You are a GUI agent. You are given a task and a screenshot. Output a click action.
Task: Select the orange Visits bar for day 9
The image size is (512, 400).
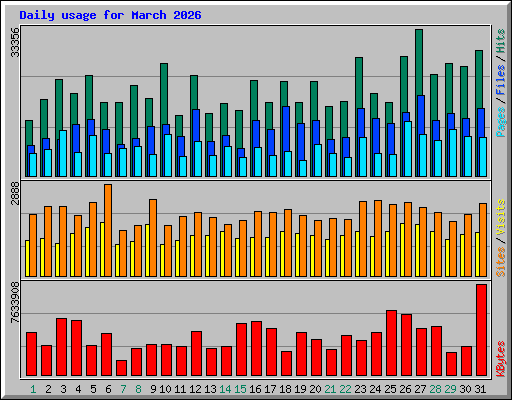tap(153, 238)
